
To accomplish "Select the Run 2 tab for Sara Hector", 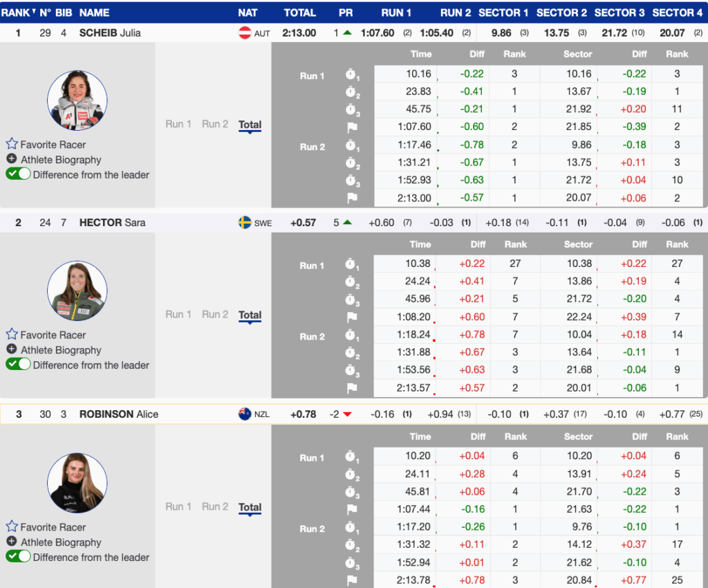I will (215, 315).
